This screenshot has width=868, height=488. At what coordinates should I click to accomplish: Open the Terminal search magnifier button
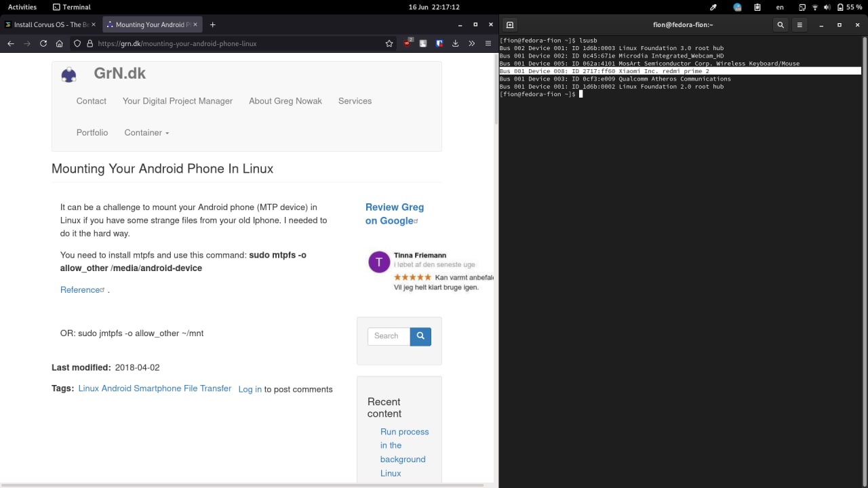781,25
